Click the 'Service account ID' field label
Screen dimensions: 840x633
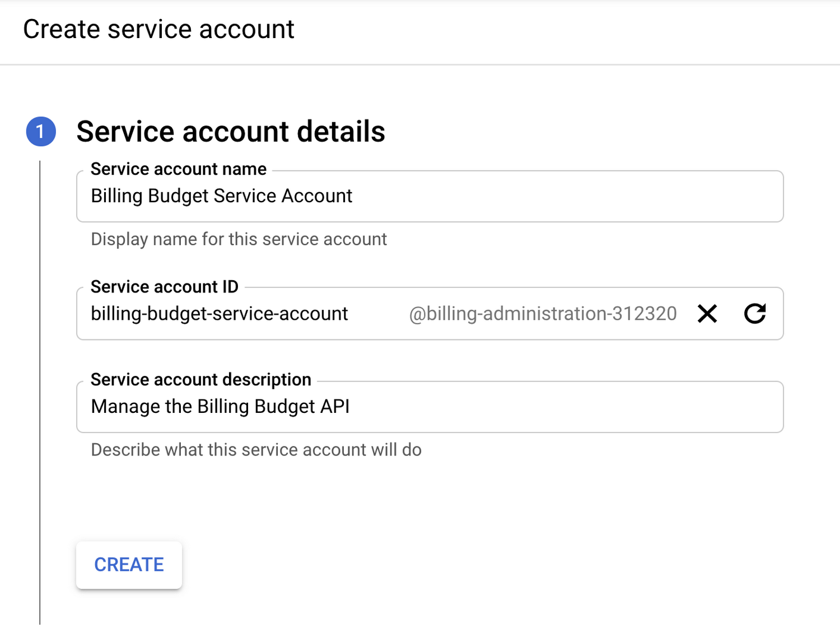[x=164, y=287]
